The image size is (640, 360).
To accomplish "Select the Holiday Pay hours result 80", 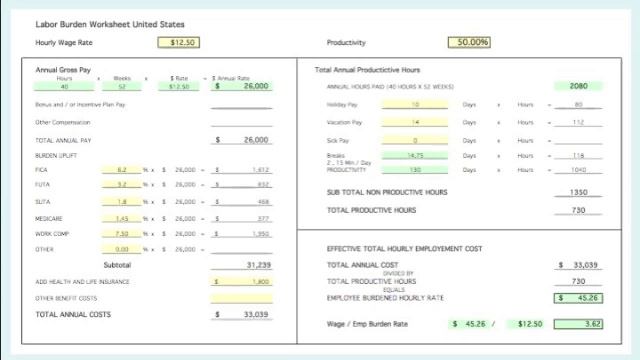I will (578, 104).
